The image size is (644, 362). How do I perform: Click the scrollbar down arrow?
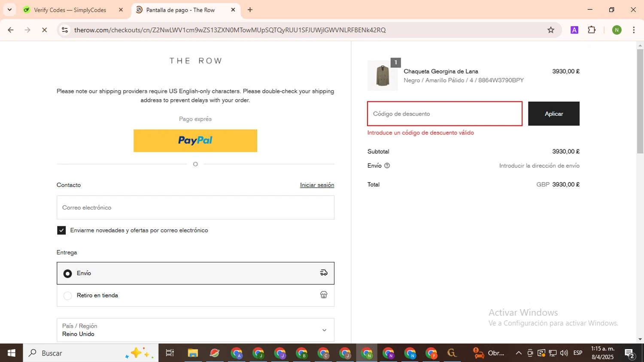(640, 339)
